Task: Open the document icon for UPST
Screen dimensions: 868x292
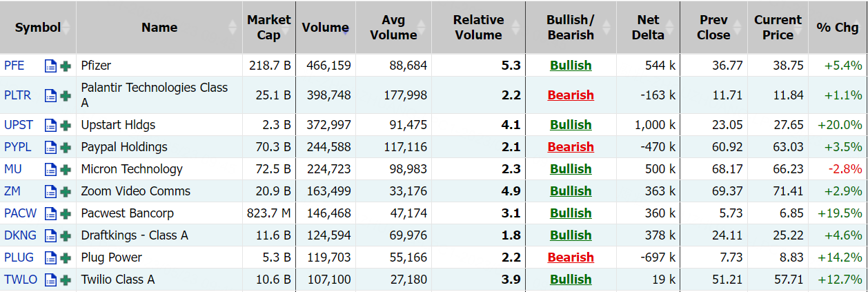Action: point(50,126)
